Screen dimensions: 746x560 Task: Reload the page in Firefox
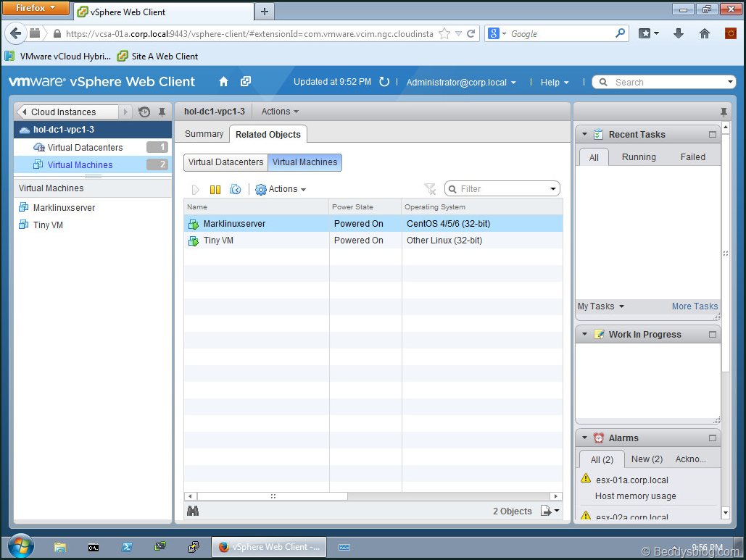point(471,34)
